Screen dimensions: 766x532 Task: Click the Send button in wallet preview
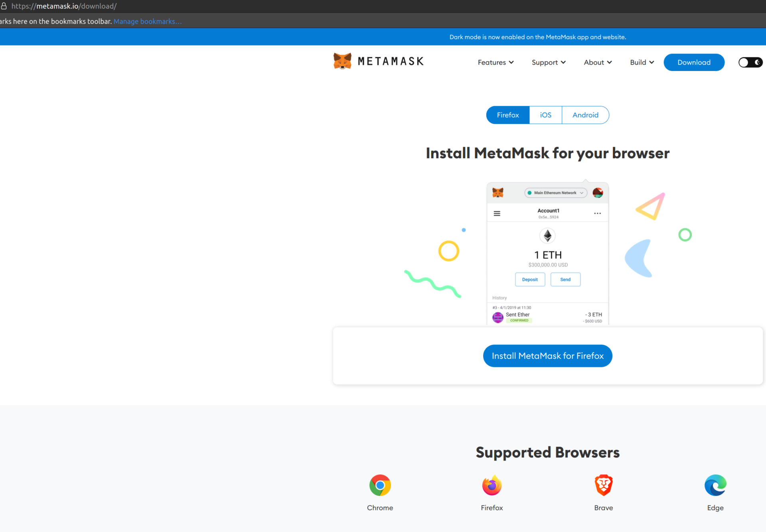pyautogui.click(x=565, y=280)
